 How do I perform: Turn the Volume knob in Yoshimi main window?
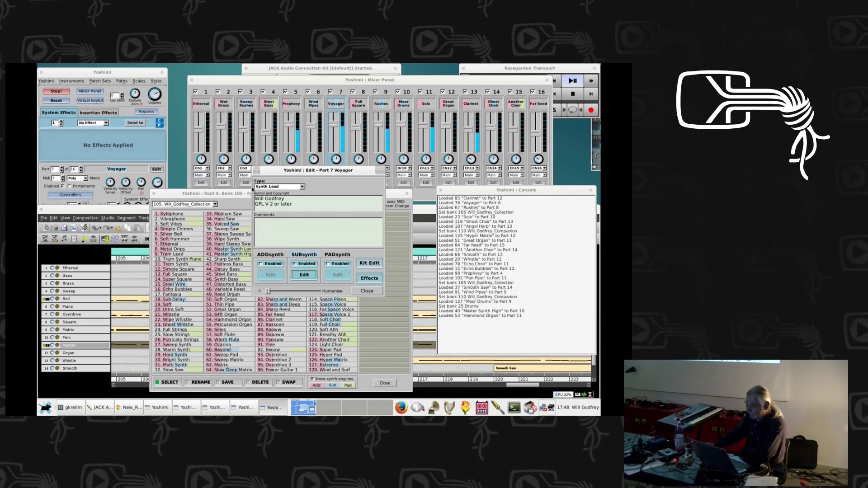[x=155, y=94]
